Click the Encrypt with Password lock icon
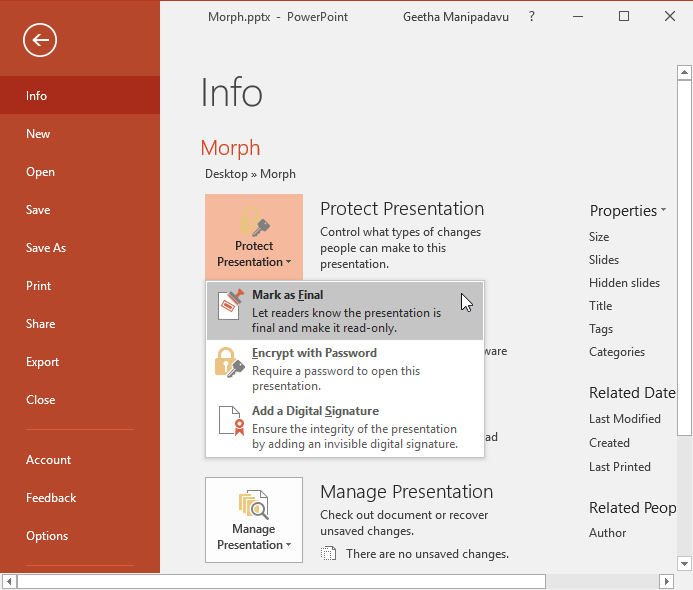This screenshot has height=590, width=693. click(229, 362)
